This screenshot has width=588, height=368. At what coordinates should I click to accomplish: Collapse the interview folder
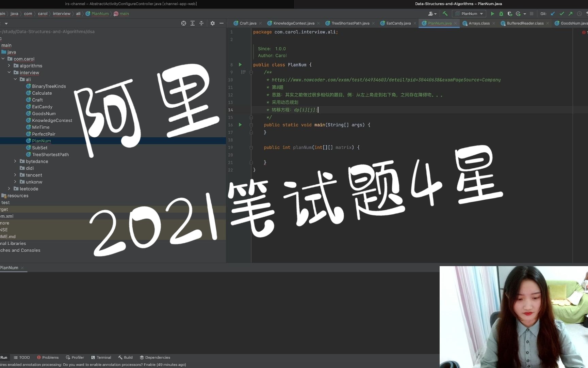(x=9, y=72)
